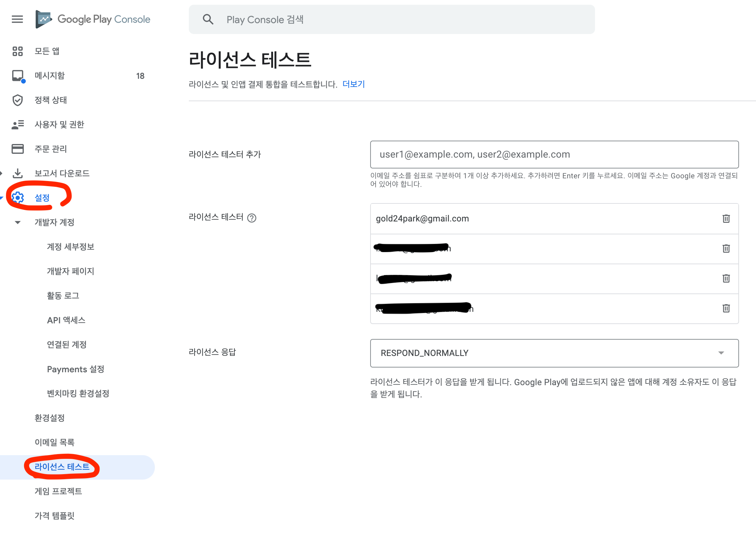The image size is (756, 555).
Task: Open the RESPOND_NORMALLY license response dropdown
Action: pyautogui.click(x=554, y=353)
